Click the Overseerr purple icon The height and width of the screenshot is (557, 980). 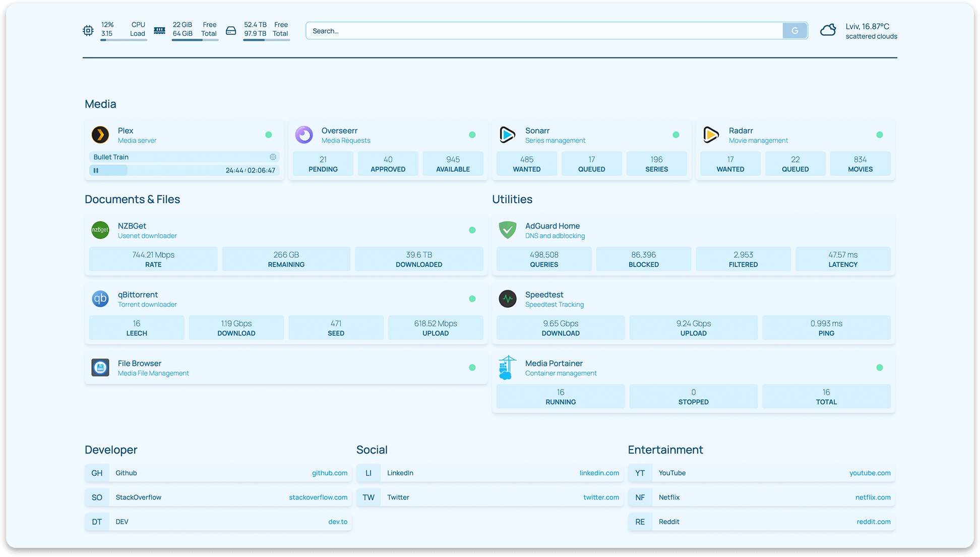304,135
